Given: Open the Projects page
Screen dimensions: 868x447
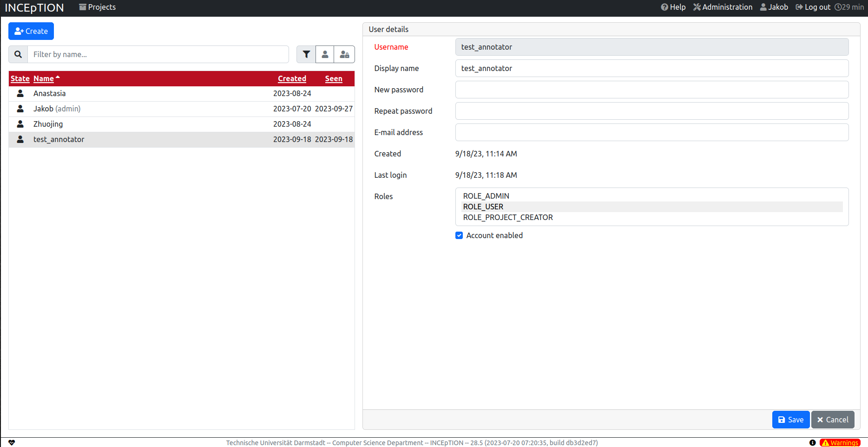Looking at the screenshot, I should [x=98, y=7].
